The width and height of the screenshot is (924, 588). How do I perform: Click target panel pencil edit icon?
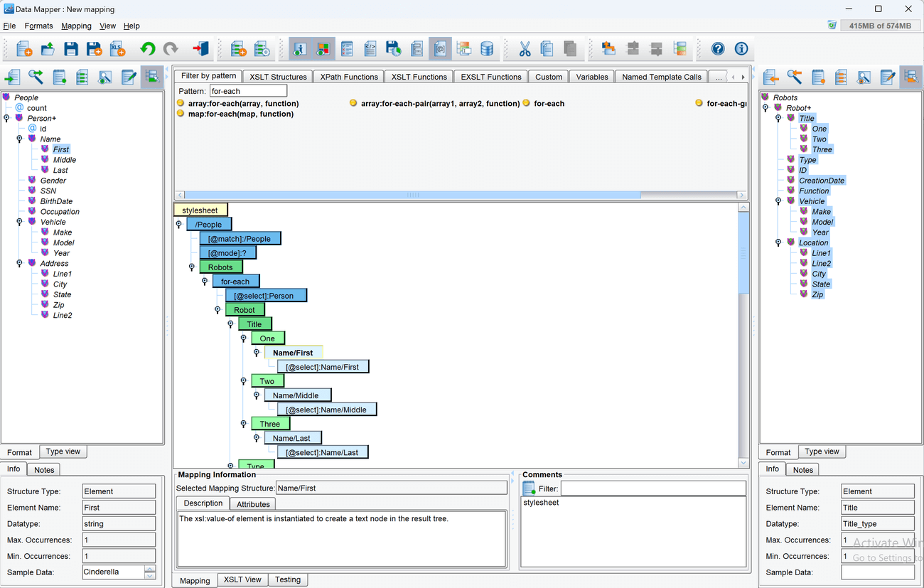tap(888, 77)
